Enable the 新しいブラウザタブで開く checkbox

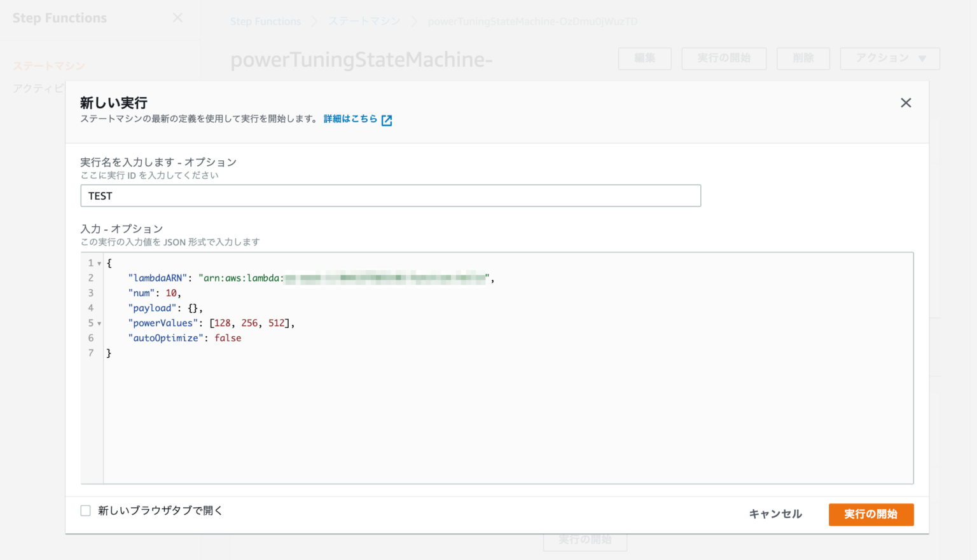click(x=85, y=510)
